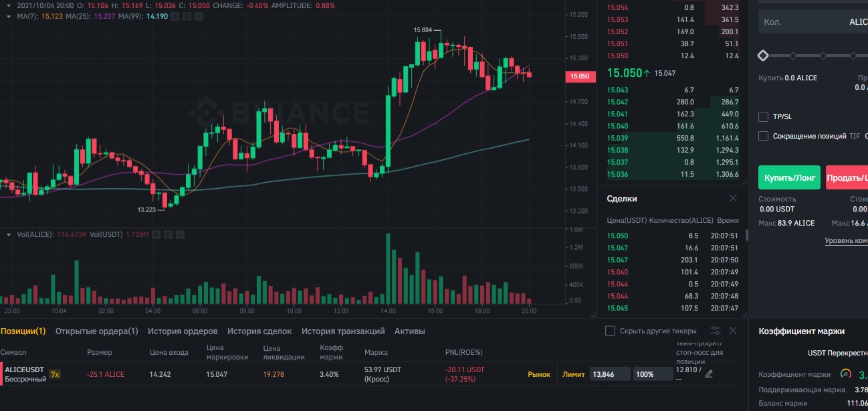Screen dimensions: 868x411
Task: Click the Размер column header
Action: (x=100, y=352)
